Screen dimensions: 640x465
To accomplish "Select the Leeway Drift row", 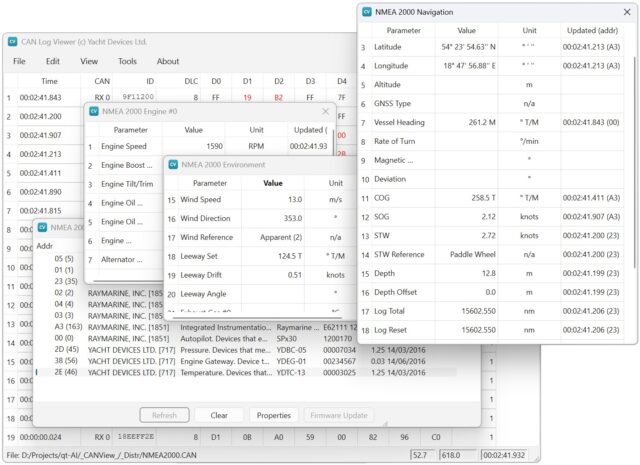I will [259, 275].
